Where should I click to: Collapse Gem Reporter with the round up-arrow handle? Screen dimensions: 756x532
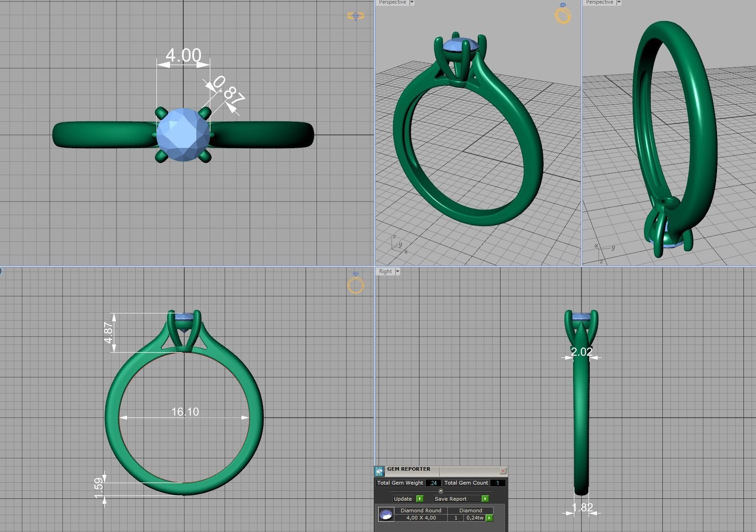click(441, 491)
